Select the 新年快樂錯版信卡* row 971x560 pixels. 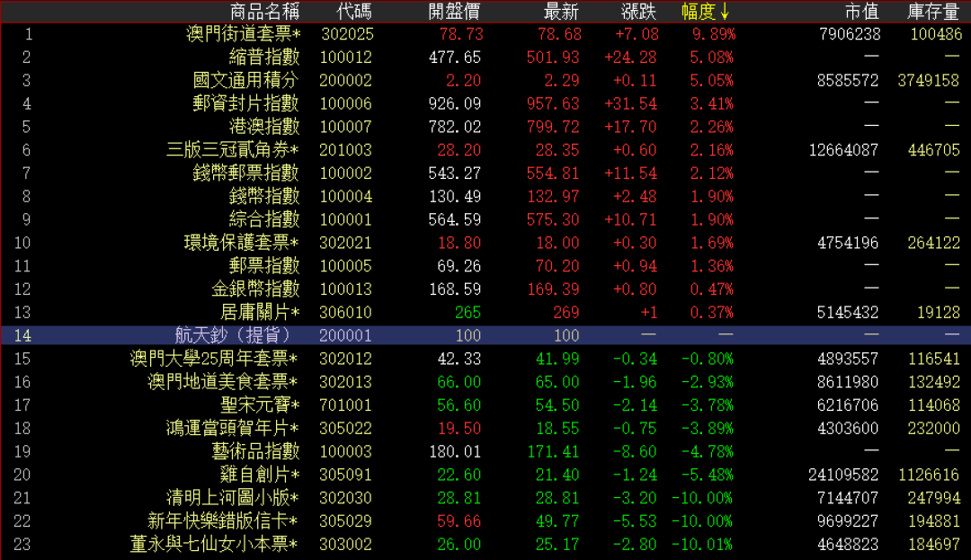coord(485,521)
